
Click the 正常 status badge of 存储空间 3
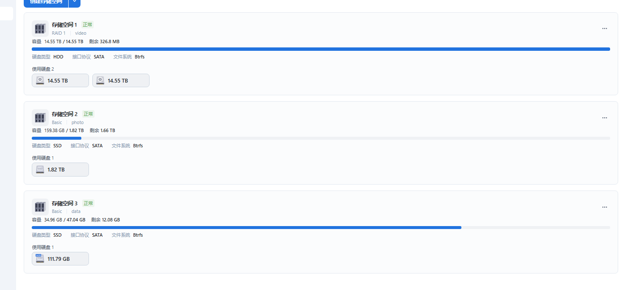coord(88,203)
